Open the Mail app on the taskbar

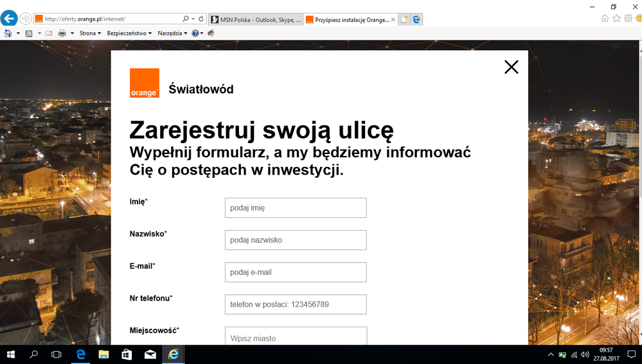(150, 354)
